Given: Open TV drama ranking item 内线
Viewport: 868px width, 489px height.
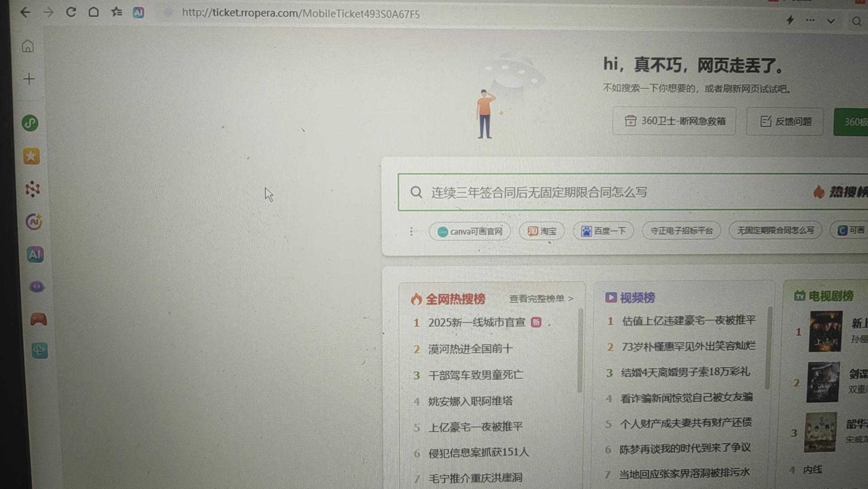Looking at the screenshot, I should [812, 470].
